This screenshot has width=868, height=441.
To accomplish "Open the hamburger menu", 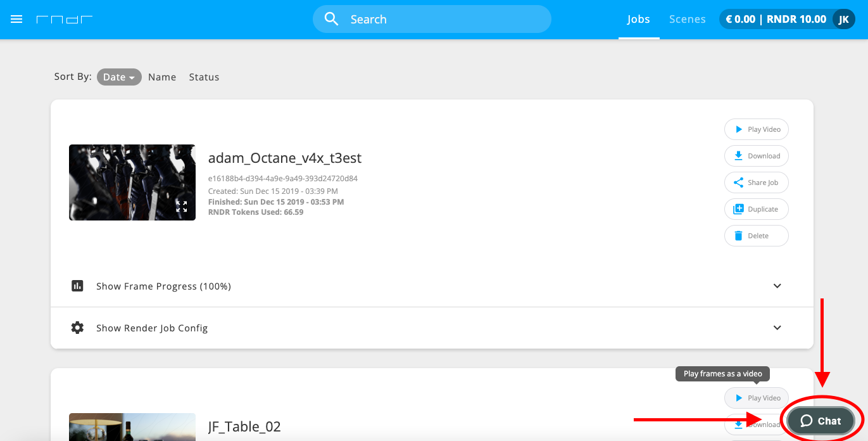I will (17, 19).
